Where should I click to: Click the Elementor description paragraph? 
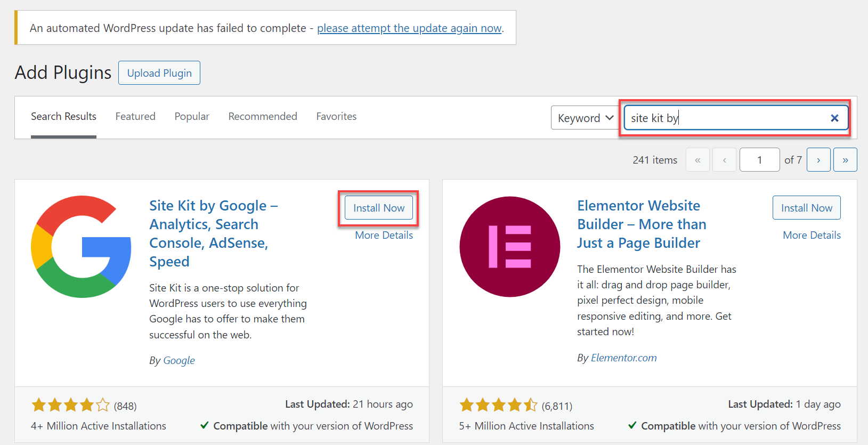(656, 300)
